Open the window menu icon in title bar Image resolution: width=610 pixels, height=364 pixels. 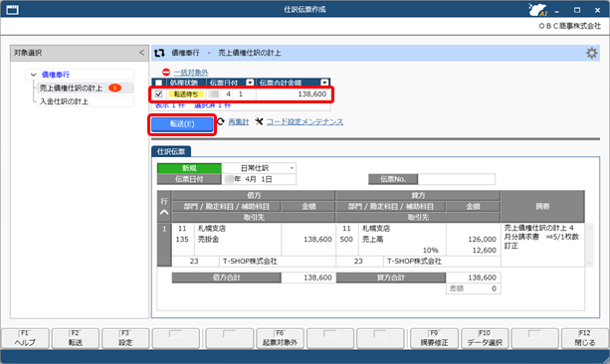click(x=13, y=10)
